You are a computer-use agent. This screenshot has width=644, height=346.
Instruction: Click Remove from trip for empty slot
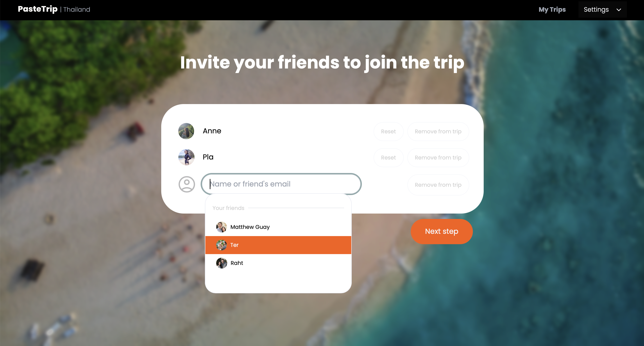point(438,184)
